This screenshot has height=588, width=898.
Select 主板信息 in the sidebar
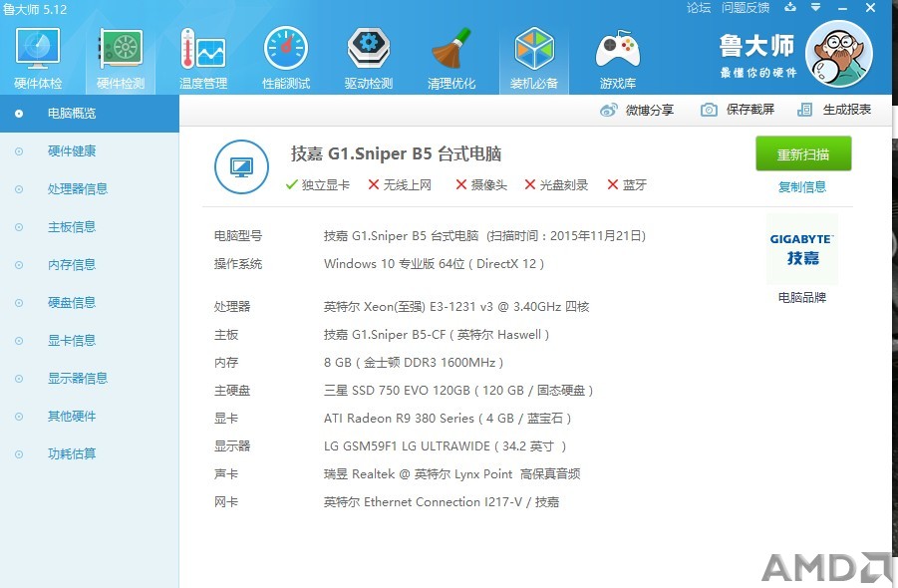pos(90,226)
